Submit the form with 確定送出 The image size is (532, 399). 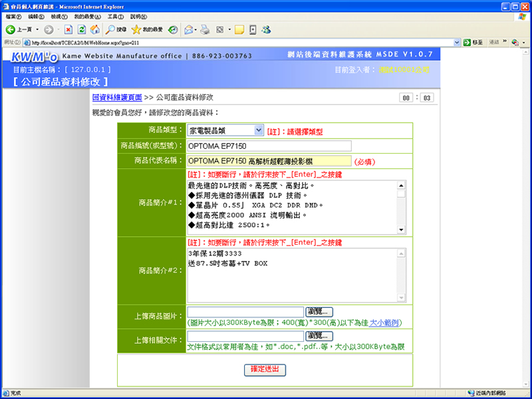(x=265, y=370)
